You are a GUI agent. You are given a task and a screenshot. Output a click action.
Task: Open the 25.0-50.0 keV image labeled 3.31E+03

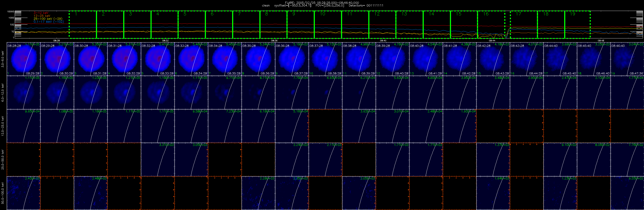158,160
